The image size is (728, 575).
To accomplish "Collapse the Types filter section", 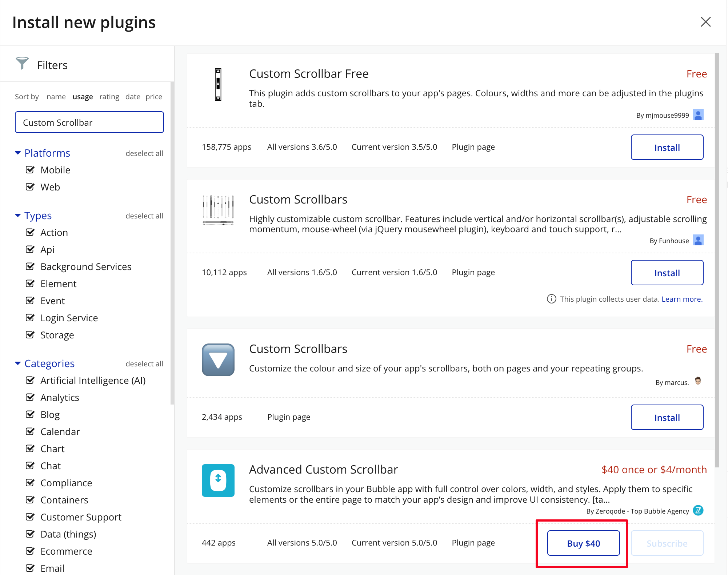I will point(18,216).
